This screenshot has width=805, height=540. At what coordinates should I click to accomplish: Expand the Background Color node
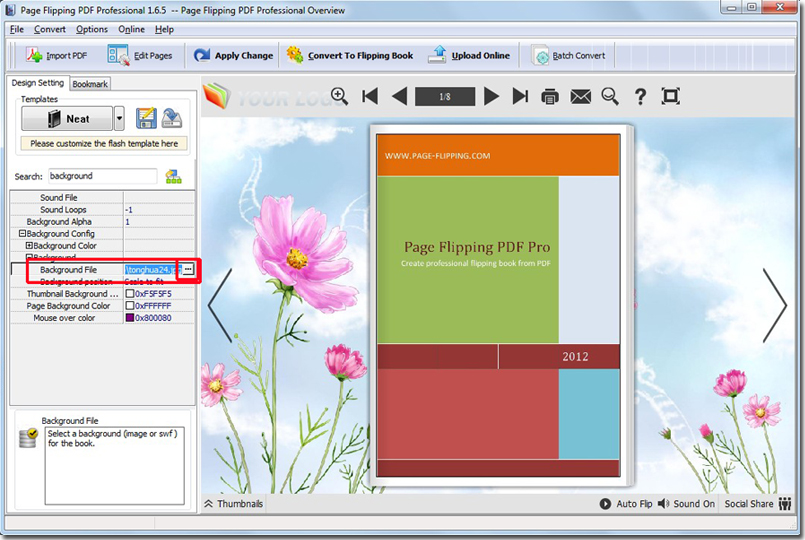pos(29,245)
